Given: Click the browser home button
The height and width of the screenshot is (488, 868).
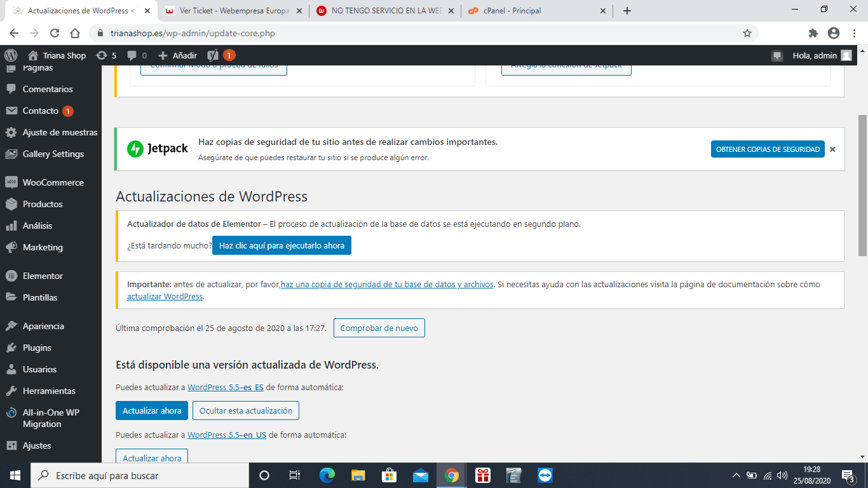Looking at the screenshot, I should point(75,33).
